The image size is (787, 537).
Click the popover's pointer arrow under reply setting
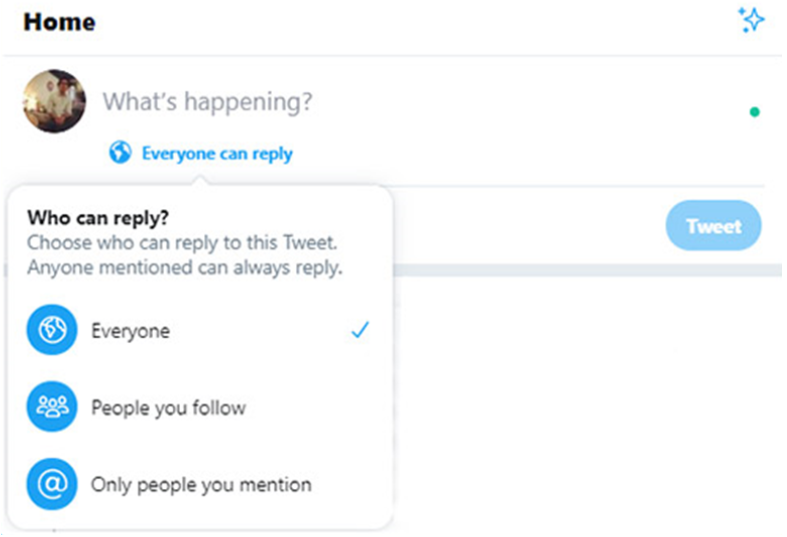pos(200,180)
